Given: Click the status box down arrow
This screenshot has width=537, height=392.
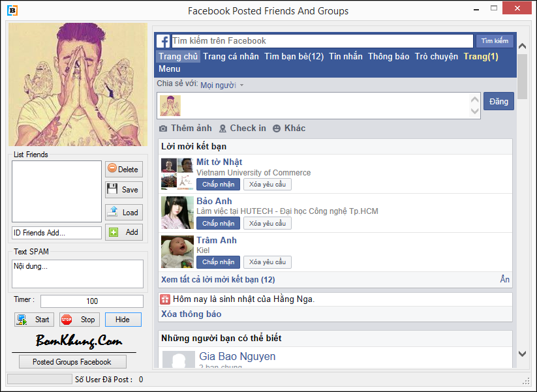Looking at the screenshot, I should [x=474, y=111].
